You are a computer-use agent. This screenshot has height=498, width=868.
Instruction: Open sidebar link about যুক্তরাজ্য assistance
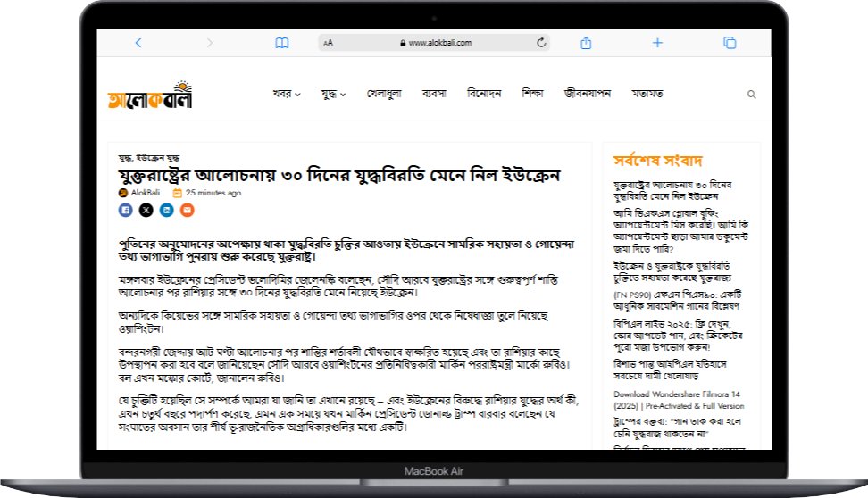[x=672, y=271]
